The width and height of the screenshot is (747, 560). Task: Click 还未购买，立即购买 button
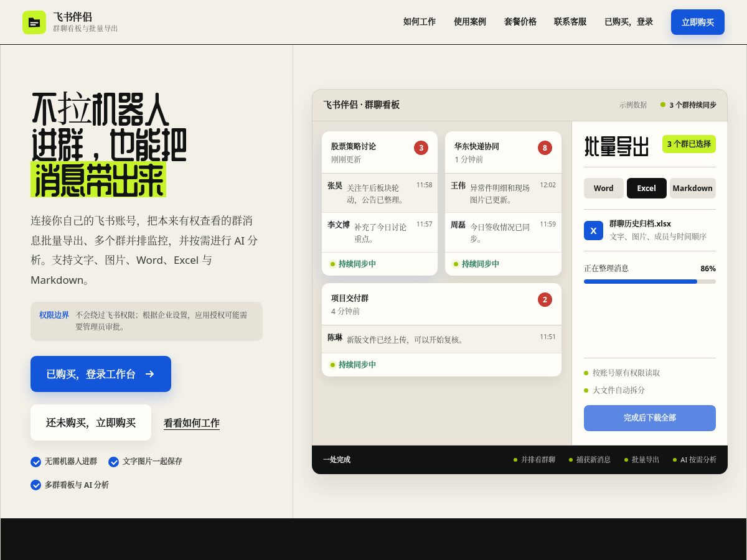coord(91,422)
